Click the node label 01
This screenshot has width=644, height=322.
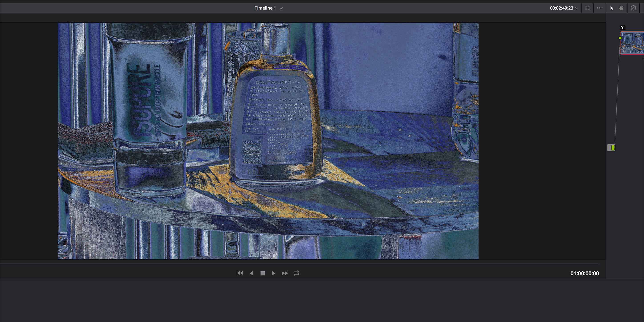click(x=622, y=28)
